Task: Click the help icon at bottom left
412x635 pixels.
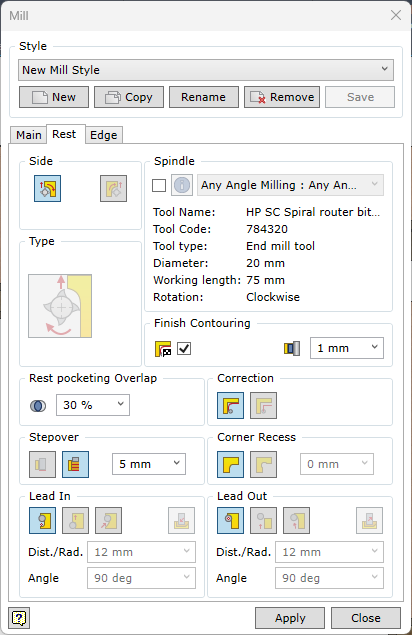Action: tap(19, 618)
